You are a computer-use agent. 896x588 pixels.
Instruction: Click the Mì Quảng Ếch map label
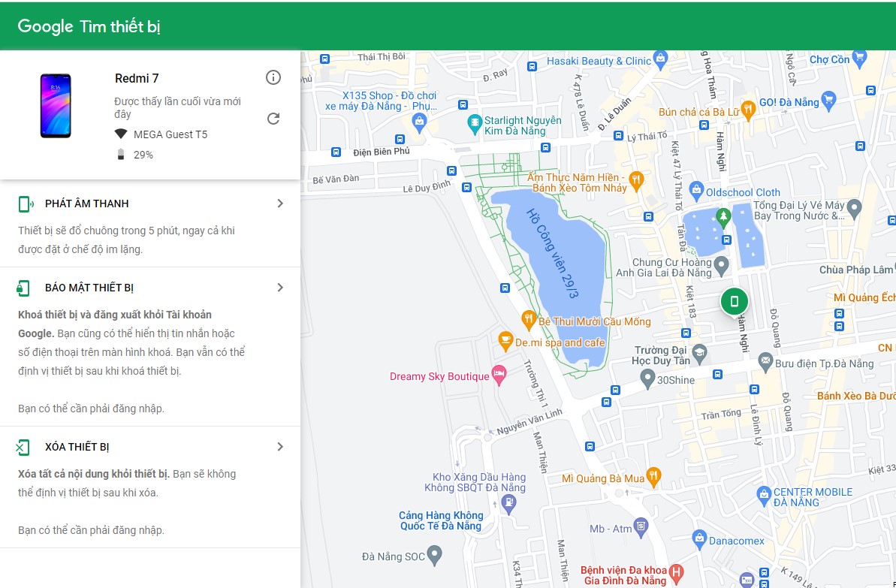click(864, 297)
